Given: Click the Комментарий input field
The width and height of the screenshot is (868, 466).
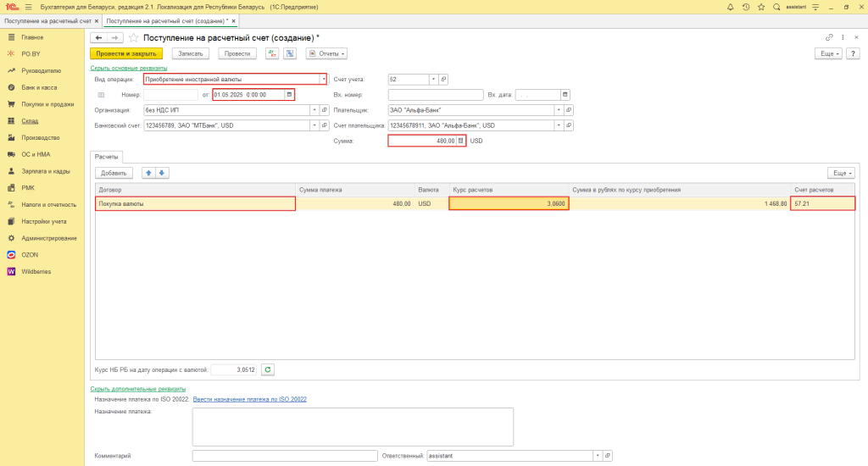Looking at the screenshot, I should [x=285, y=456].
